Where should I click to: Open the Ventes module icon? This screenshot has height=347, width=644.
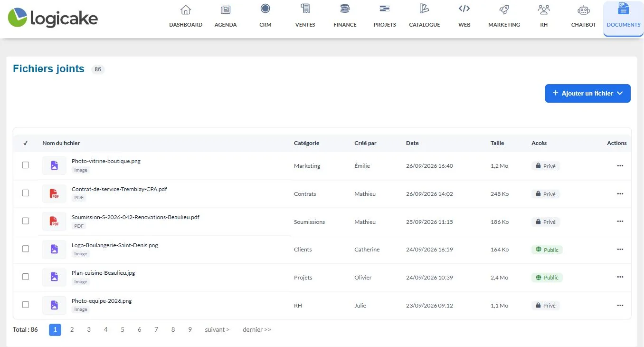point(305,9)
